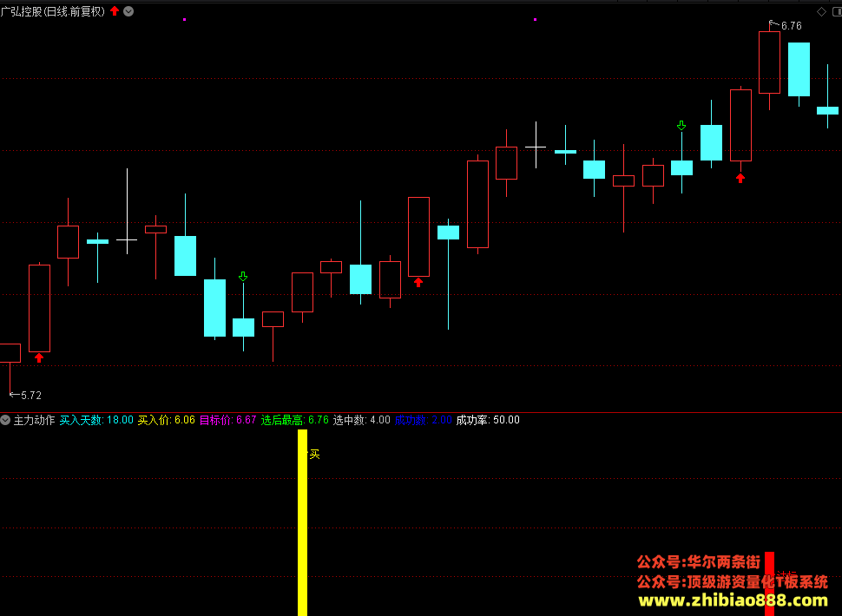842x616 pixels.
Task: Expand the 主力动作 indicator menu arrow
Action: click(5, 420)
